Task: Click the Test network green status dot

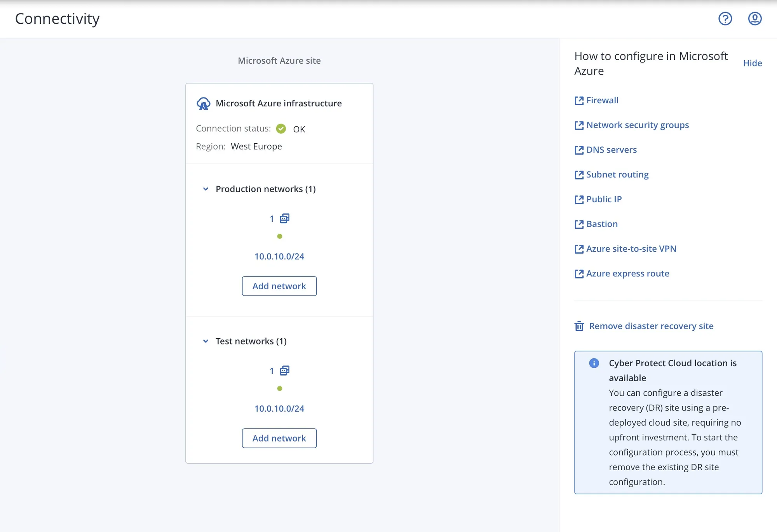Action: pyautogui.click(x=279, y=388)
